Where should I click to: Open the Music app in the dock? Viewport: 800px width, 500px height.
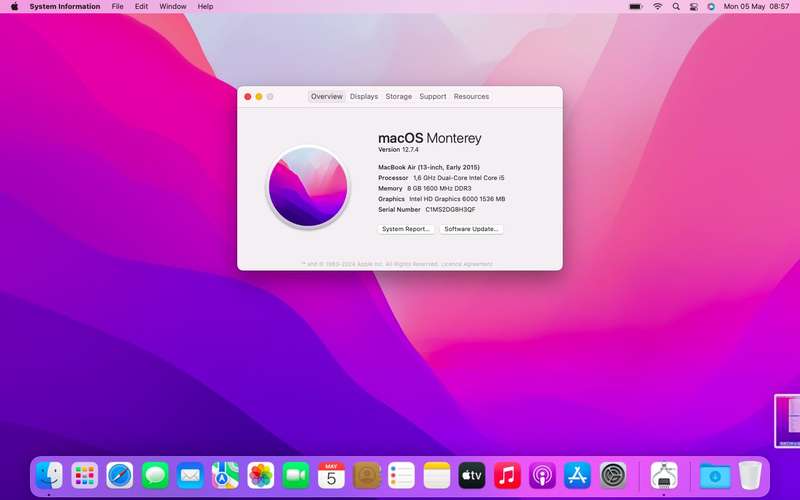tap(507, 476)
